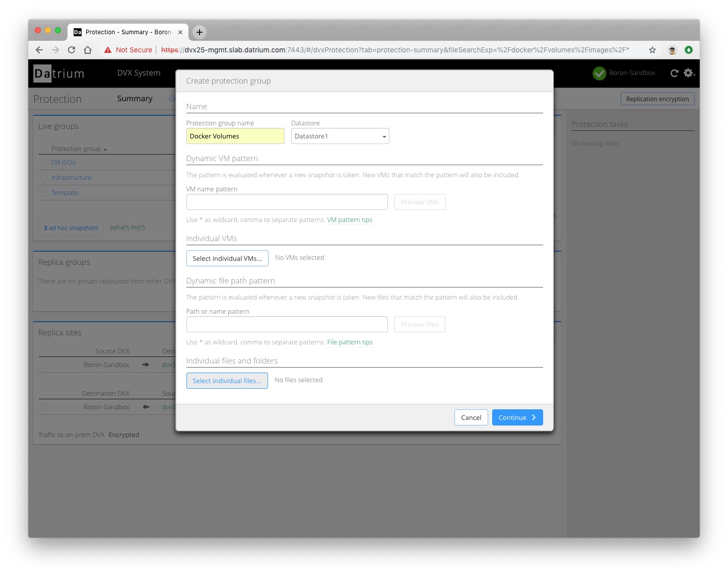Screen dimensions: 728x575
Task: Click the Replication encryption button
Action: pyautogui.click(x=657, y=99)
